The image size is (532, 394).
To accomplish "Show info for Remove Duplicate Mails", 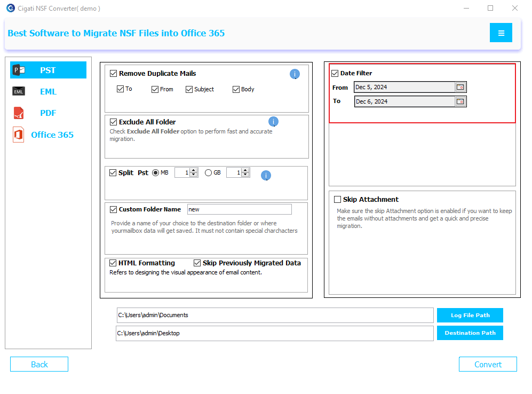I will tap(295, 74).
